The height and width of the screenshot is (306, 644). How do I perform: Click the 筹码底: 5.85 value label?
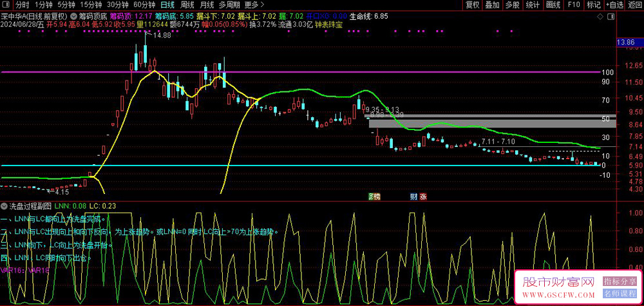coord(175,17)
